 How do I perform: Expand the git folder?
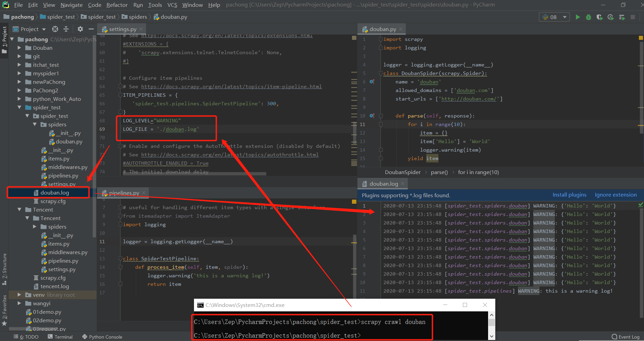(19, 57)
